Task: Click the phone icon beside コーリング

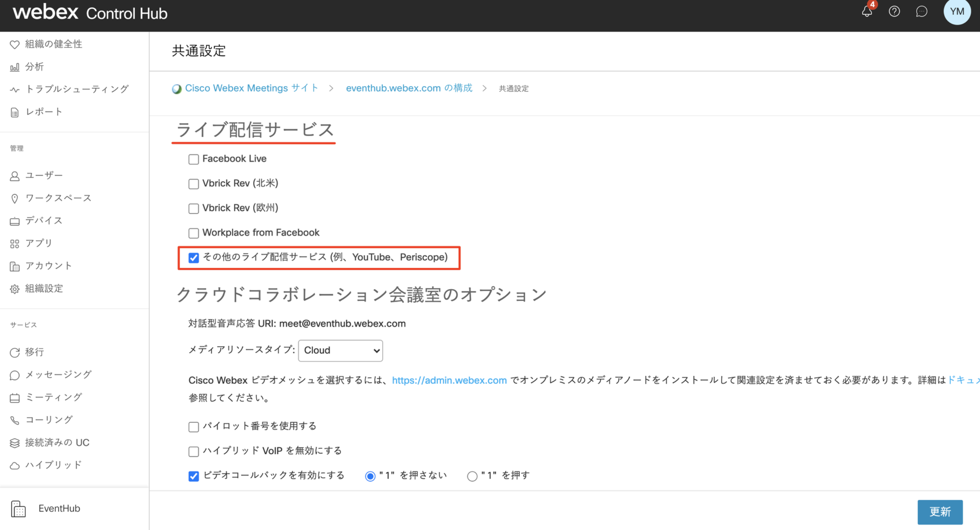Action: 14,420
